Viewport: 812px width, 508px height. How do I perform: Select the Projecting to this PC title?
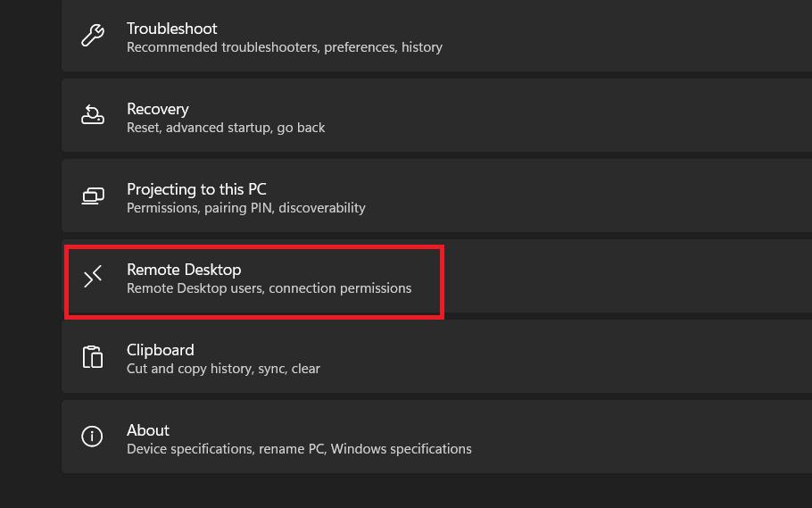pyautogui.click(x=196, y=189)
